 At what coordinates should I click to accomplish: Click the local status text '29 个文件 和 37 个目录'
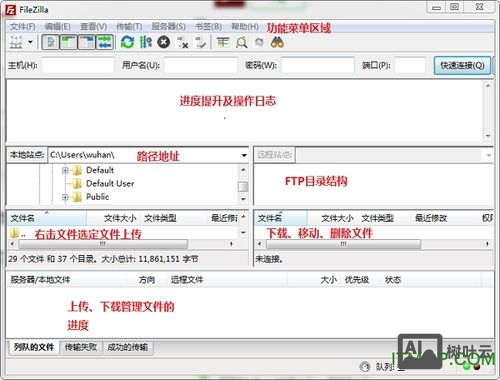[52, 259]
